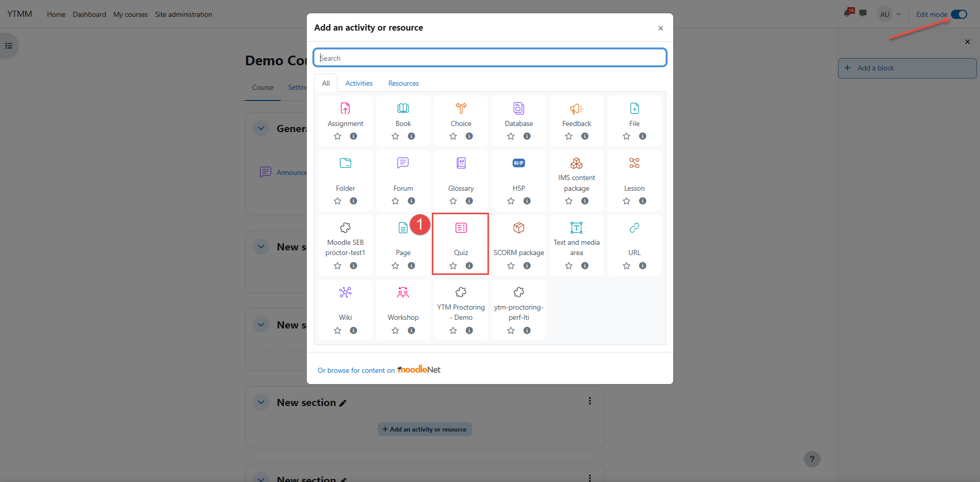Screen dimensions: 980x482
Task: Star the URL resource as favourite
Action: [x=626, y=266]
